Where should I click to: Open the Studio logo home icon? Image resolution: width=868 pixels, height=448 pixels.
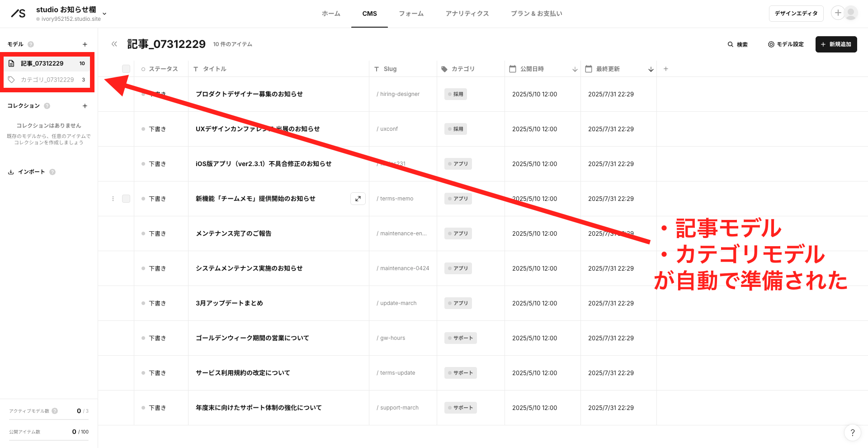pos(18,13)
